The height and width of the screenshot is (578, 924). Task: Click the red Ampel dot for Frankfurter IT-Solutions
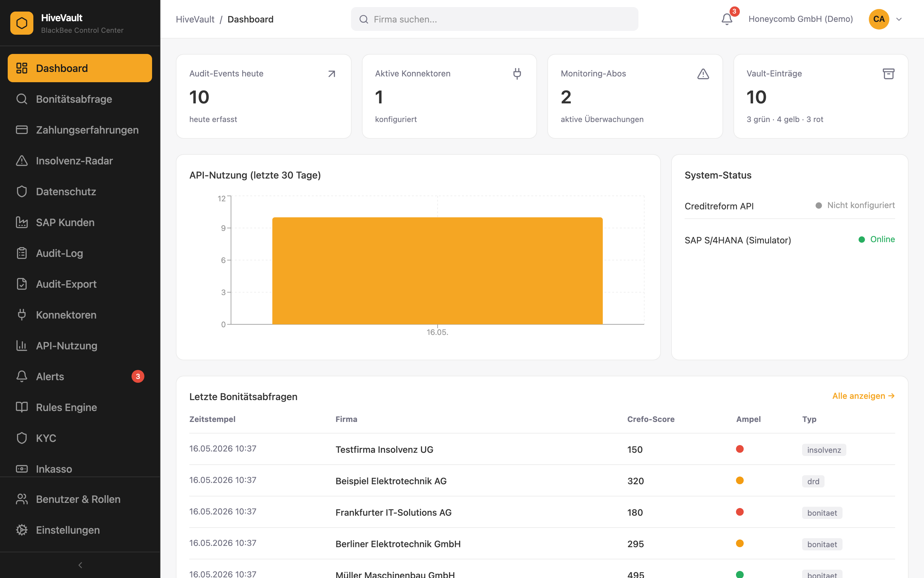(740, 512)
